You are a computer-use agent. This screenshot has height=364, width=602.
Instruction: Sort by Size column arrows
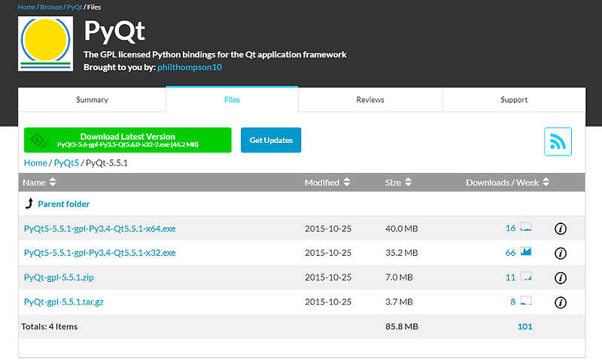click(x=408, y=182)
